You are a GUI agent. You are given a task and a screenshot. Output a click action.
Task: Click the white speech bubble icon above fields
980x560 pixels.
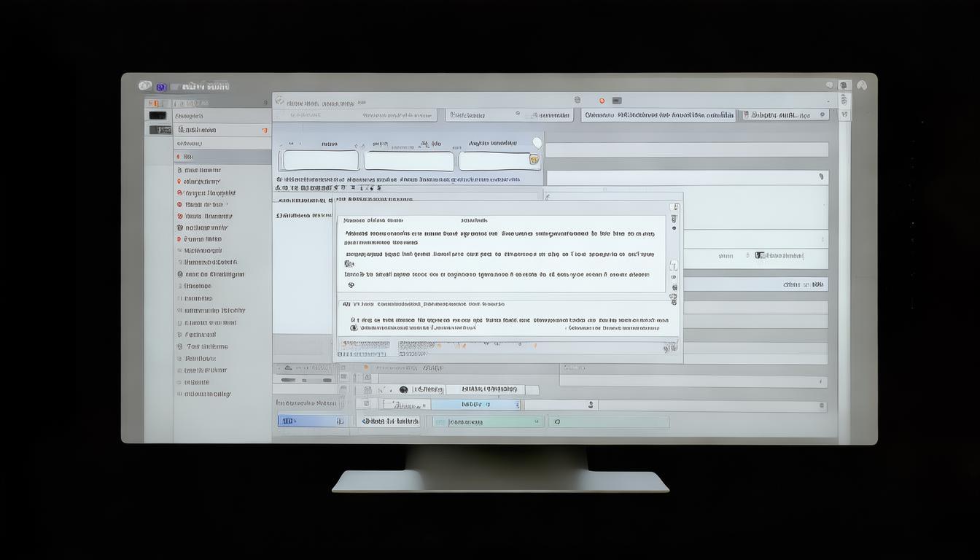click(x=537, y=143)
